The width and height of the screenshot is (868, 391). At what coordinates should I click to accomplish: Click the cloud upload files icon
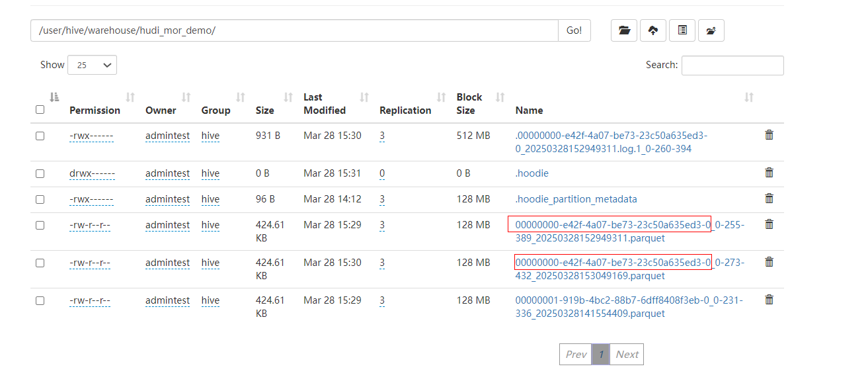(x=652, y=30)
